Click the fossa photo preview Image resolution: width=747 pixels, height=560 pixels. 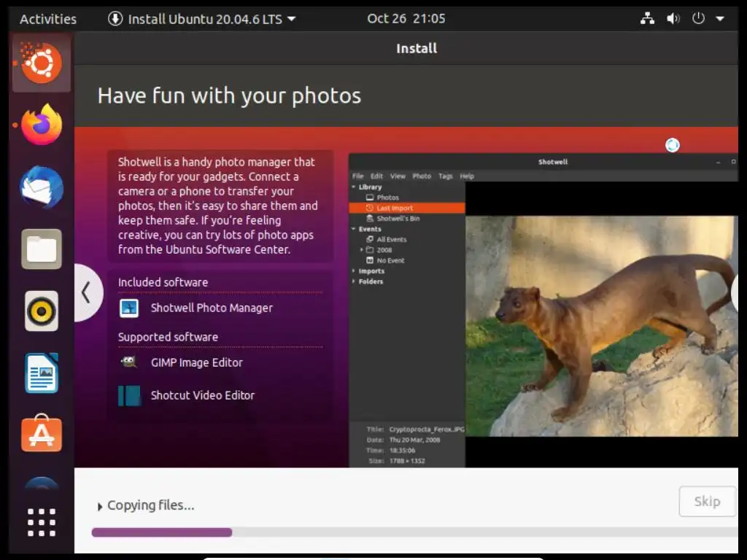click(602, 326)
